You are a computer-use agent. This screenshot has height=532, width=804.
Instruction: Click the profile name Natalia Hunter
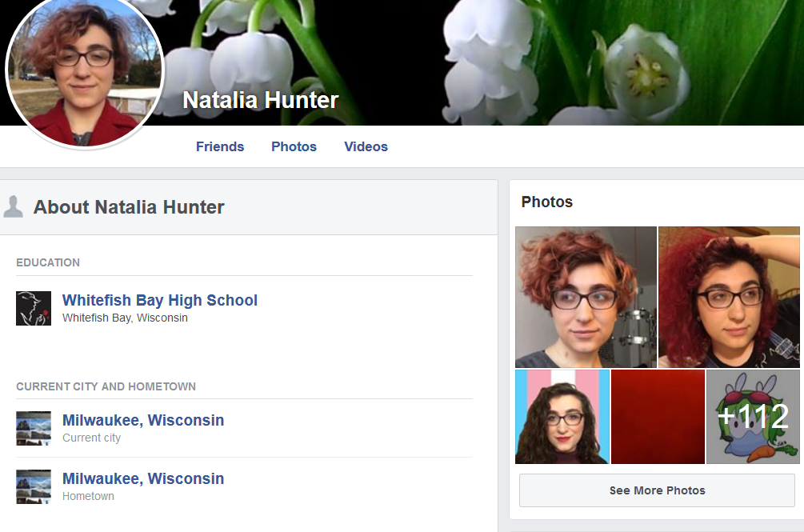261,100
